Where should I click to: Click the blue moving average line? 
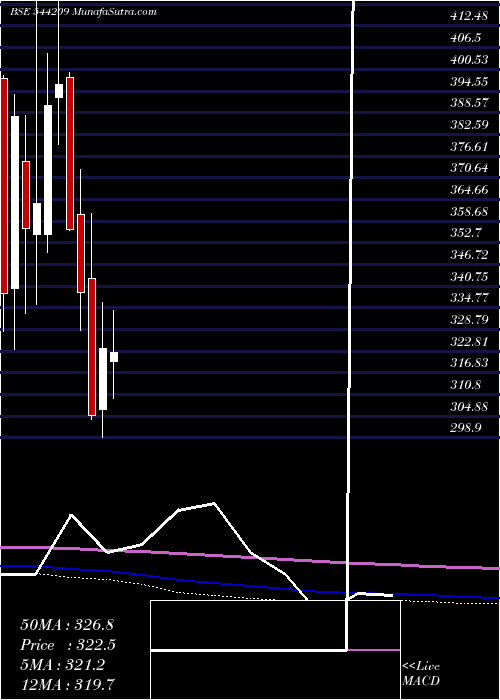250,584
